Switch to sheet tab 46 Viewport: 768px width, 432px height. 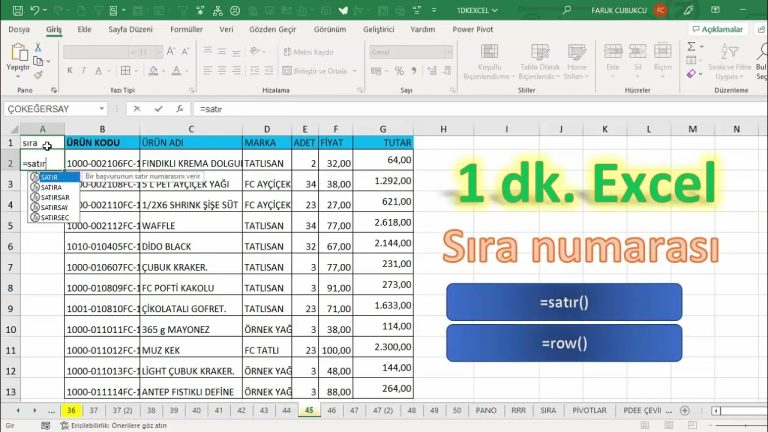(332, 410)
